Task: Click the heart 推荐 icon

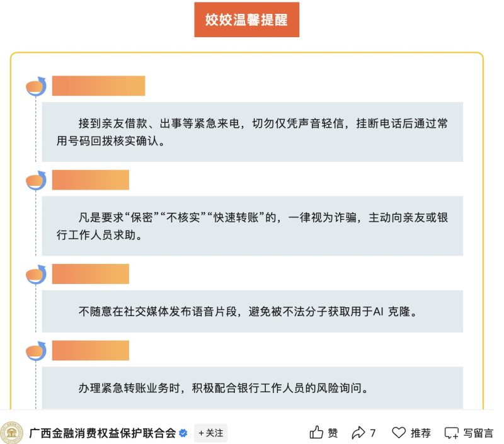Action: (399, 433)
